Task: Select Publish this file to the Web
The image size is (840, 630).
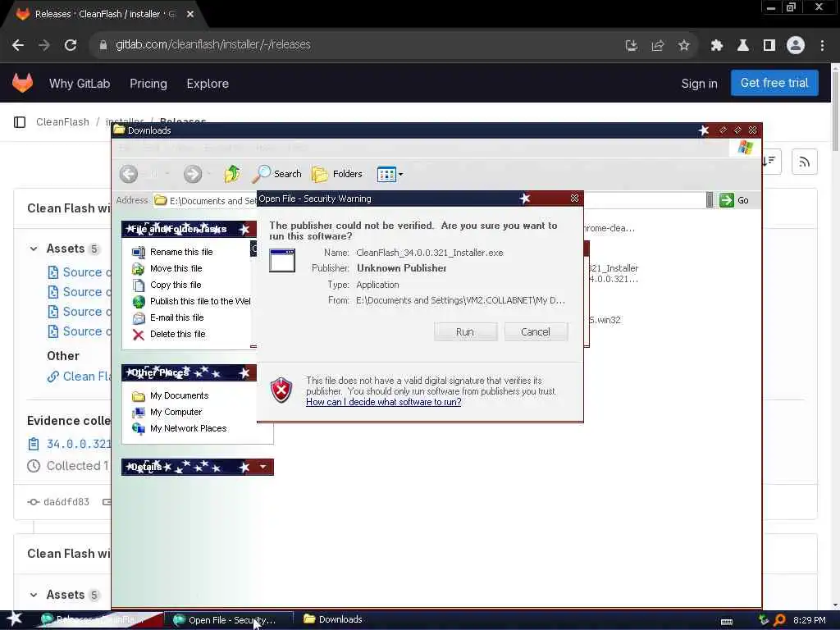Action: [200, 301]
